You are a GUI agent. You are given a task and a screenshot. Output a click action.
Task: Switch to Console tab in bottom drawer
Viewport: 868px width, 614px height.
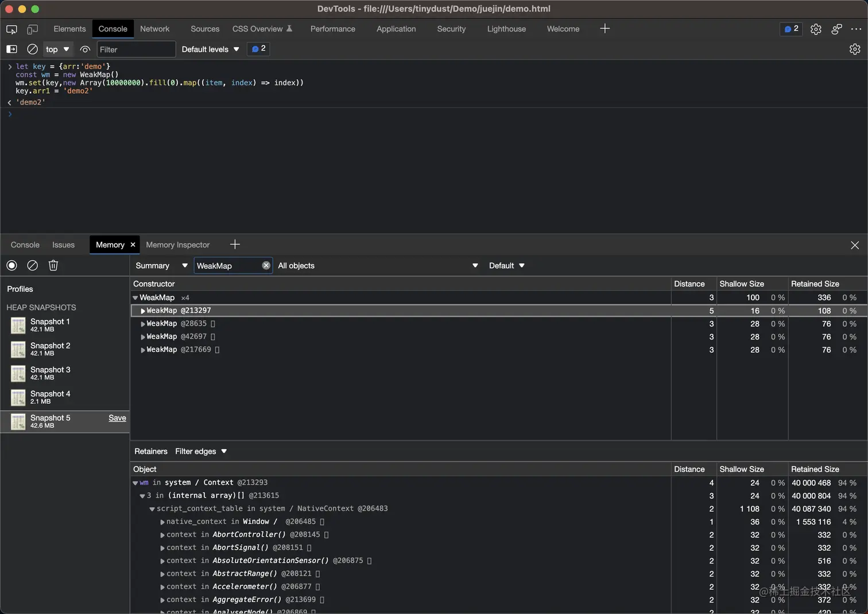click(25, 245)
